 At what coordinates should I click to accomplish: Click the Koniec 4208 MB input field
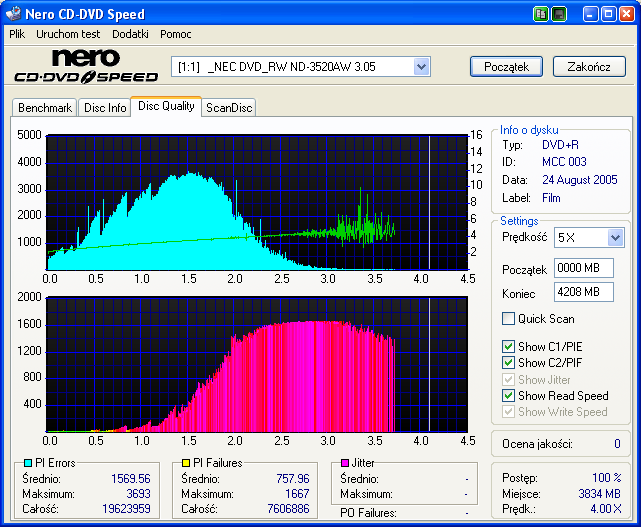[x=584, y=292]
